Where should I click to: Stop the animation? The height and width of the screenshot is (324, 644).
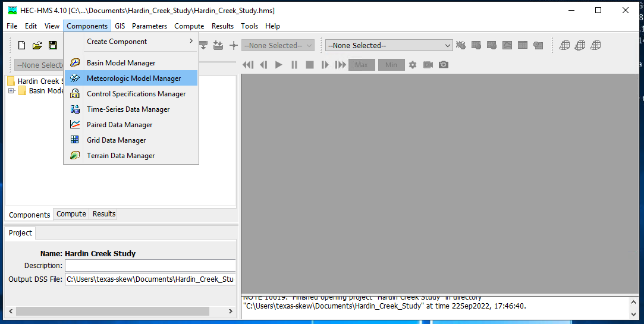coord(310,65)
